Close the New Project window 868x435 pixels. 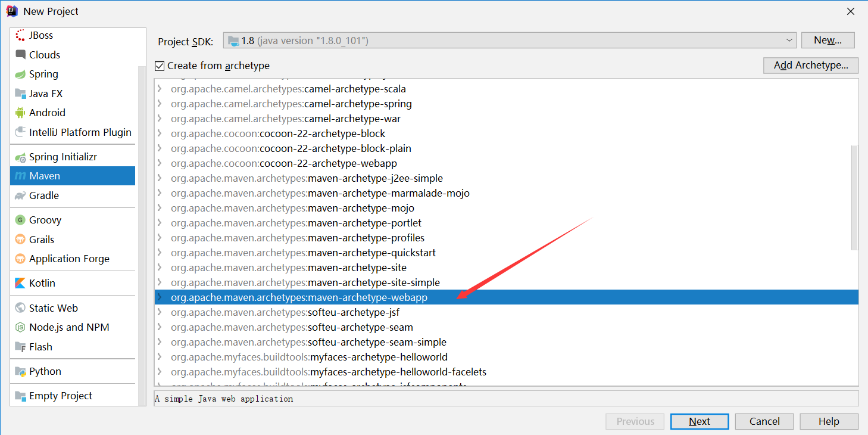click(x=851, y=11)
